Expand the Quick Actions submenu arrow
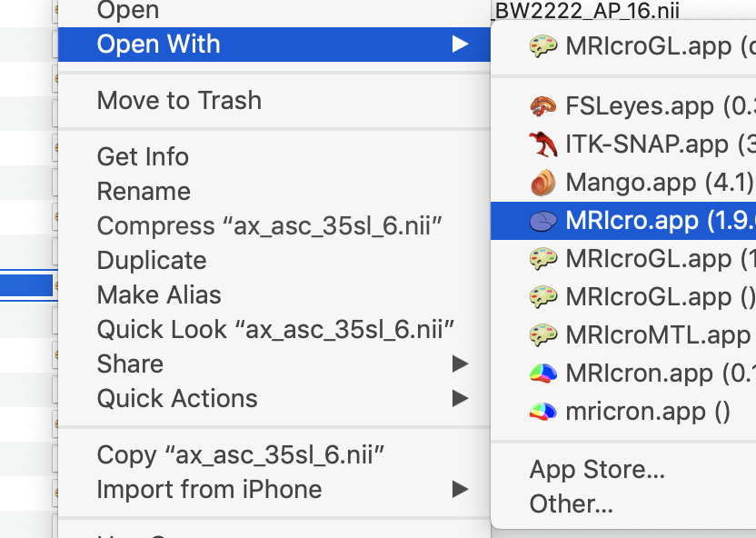 [461, 399]
